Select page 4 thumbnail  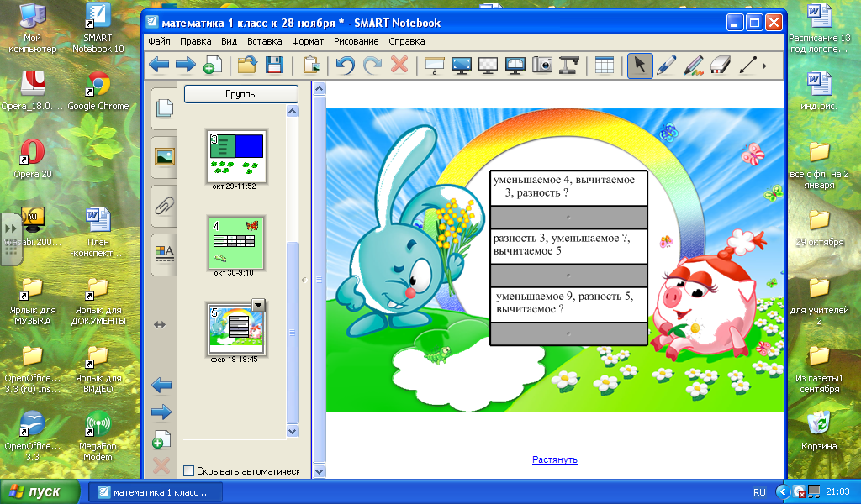tap(236, 243)
